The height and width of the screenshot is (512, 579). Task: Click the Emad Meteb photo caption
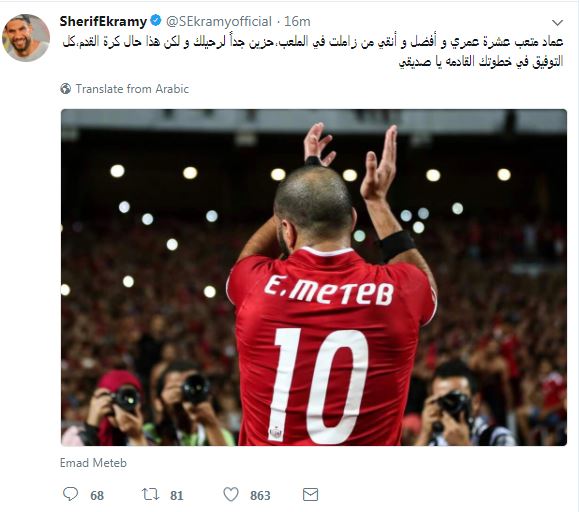click(93, 463)
